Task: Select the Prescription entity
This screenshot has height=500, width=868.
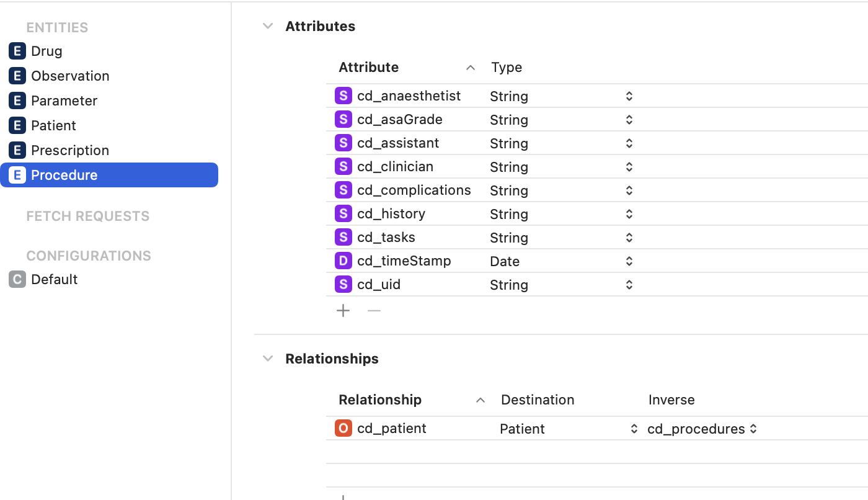Action: click(x=69, y=150)
